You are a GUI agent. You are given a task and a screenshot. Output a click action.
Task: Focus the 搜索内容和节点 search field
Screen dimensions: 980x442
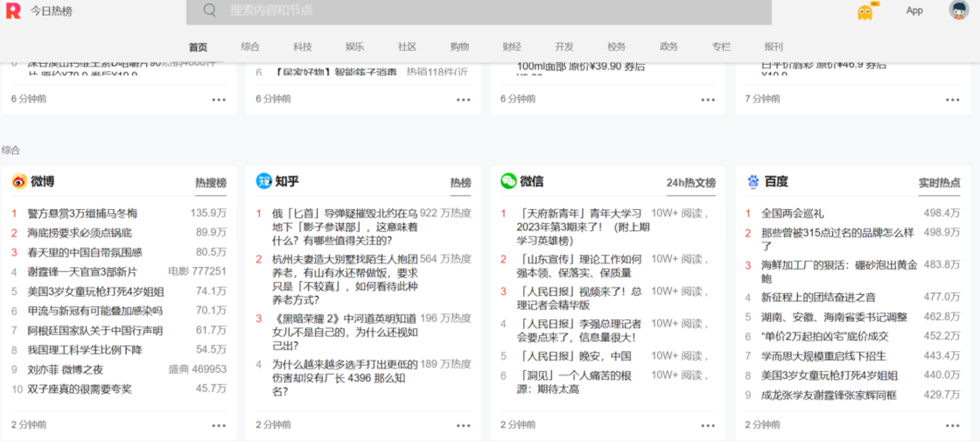coord(479,11)
